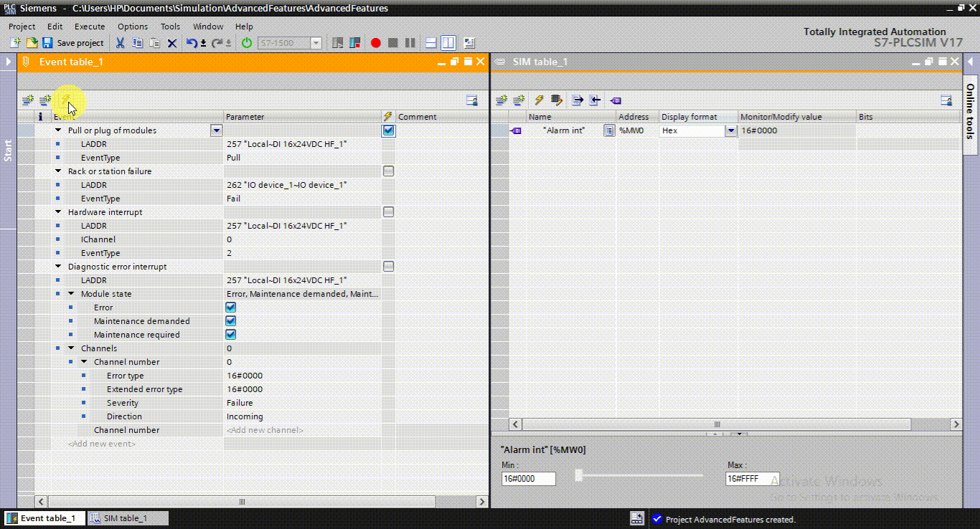Enable the comment checkbox for Pull or plug of modules
The height and width of the screenshot is (529, 980).
pos(388,130)
